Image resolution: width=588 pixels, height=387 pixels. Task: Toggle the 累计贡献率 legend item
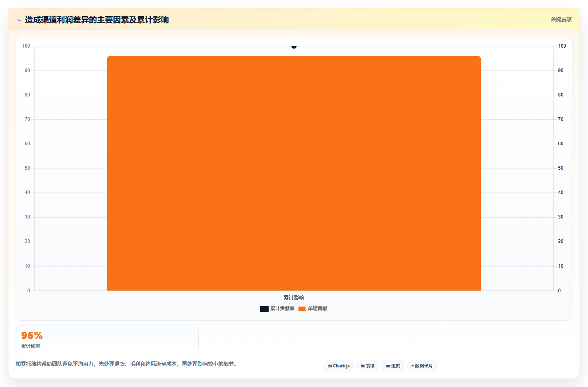coord(277,309)
